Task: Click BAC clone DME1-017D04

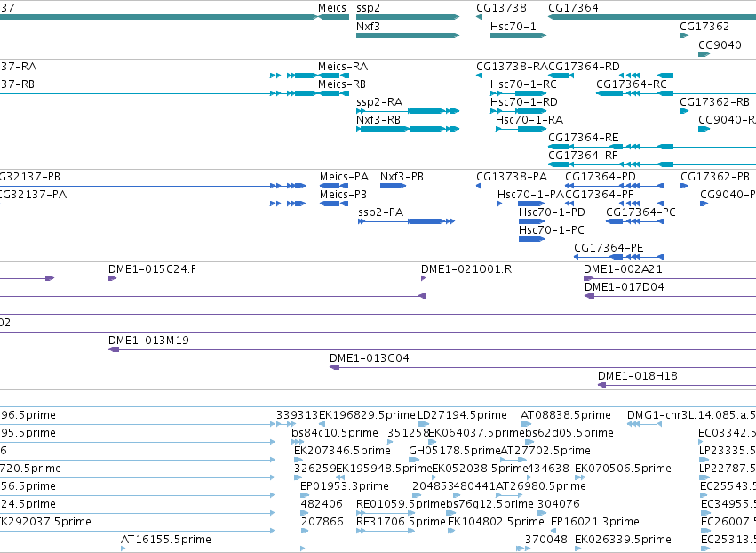Action: [625, 287]
